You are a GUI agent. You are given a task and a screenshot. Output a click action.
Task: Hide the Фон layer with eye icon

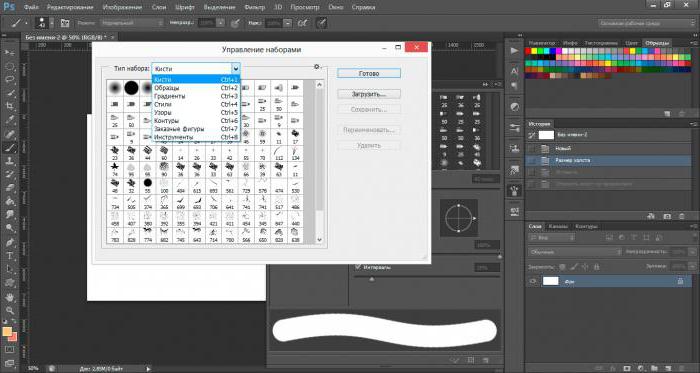pos(532,282)
